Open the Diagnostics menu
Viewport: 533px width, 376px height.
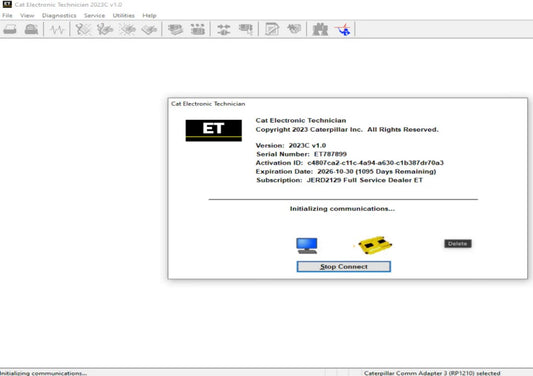point(59,15)
